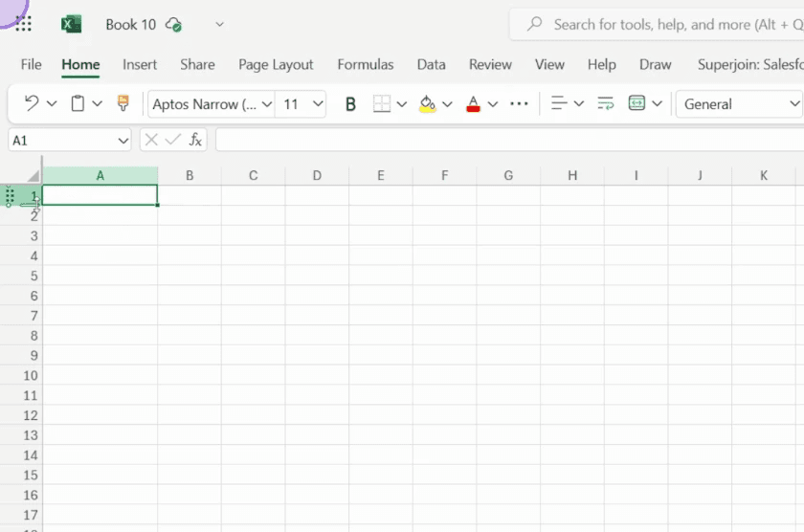This screenshot has height=532, width=804.
Task: Select row 17 header
Action: [21, 515]
